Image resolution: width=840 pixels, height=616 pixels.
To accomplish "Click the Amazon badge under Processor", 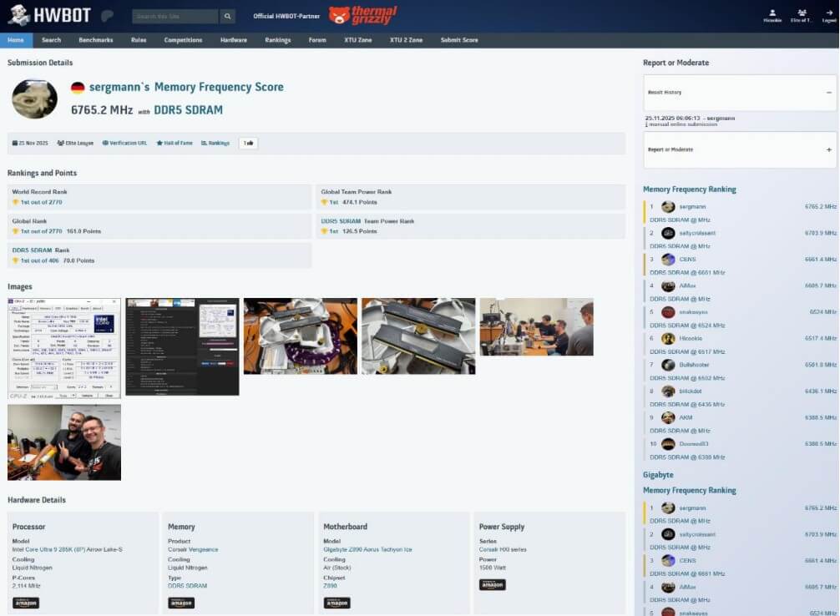I will point(26,603).
